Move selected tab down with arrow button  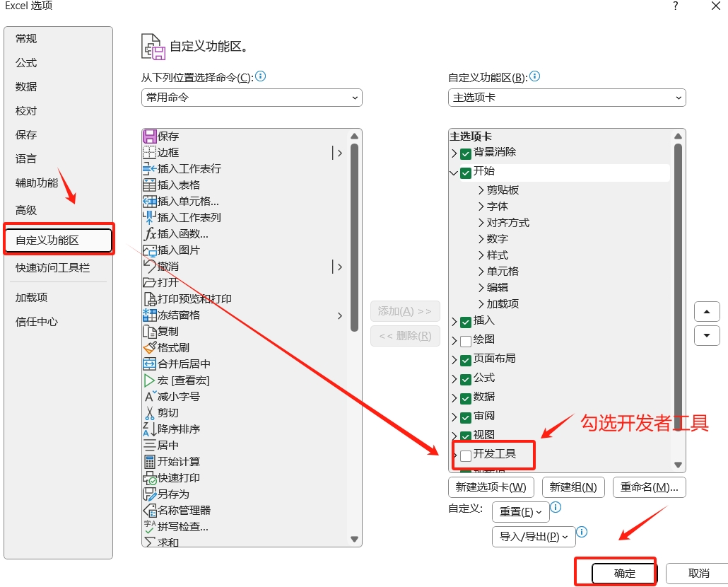707,335
